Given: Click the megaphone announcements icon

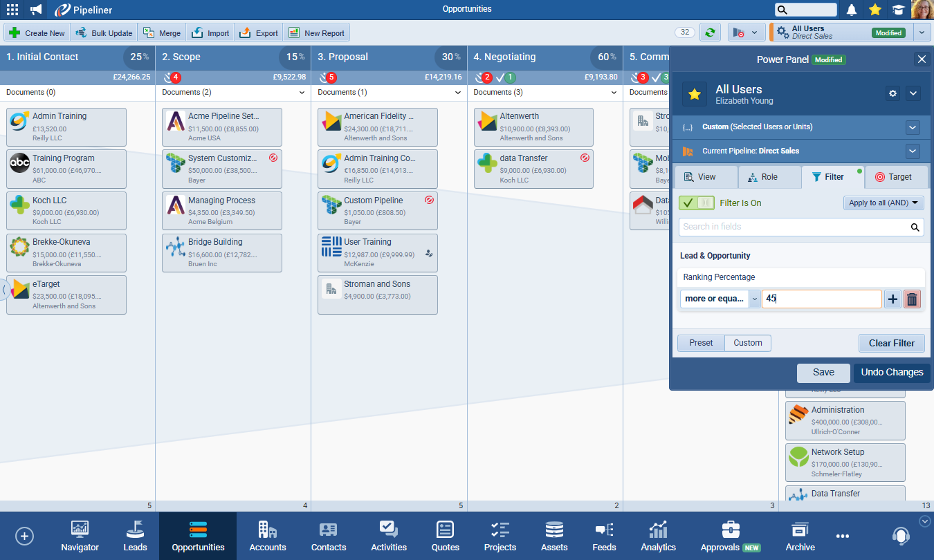Looking at the screenshot, I should (x=36, y=10).
